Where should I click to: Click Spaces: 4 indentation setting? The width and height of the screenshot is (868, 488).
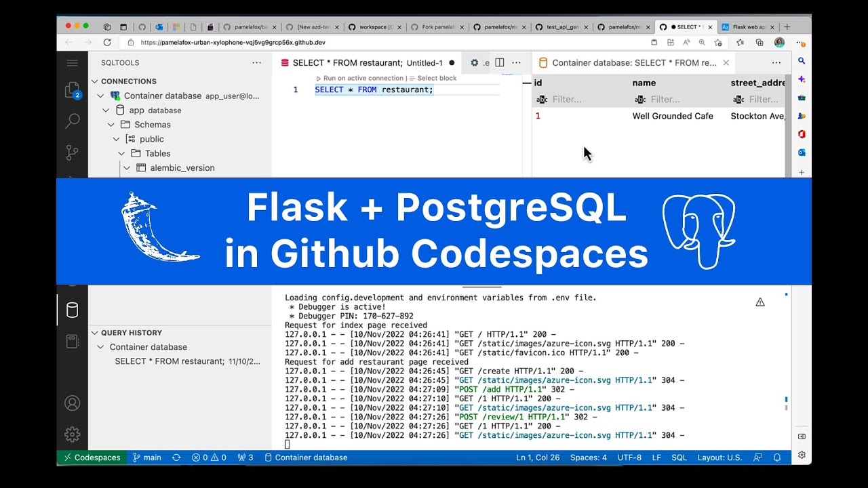pyautogui.click(x=589, y=457)
